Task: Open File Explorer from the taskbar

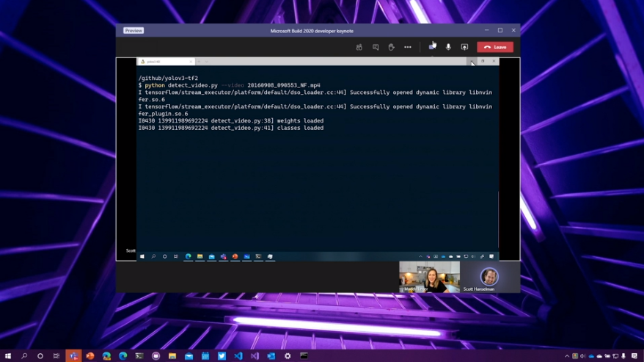Action: 172,356
